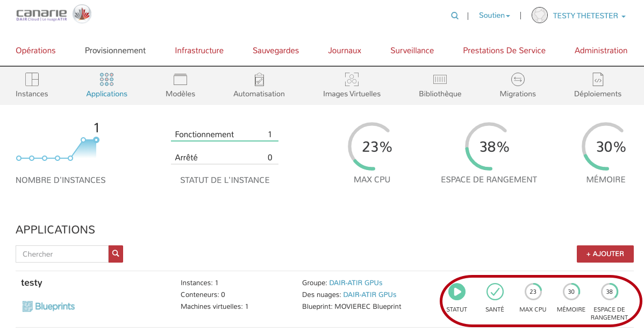Click the red search button
The height and width of the screenshot is (332, 644).
(116, 254)
